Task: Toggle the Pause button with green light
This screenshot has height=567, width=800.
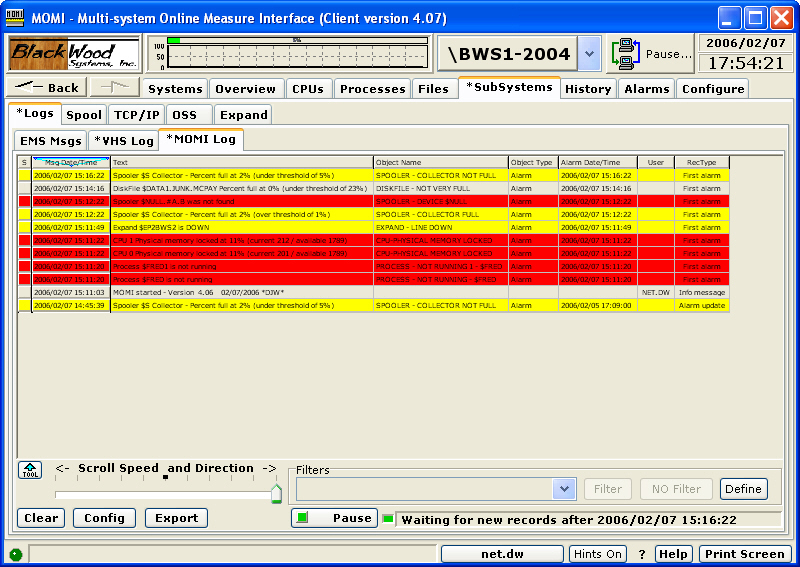Action: pyautogui.click(x=335, y=518)
